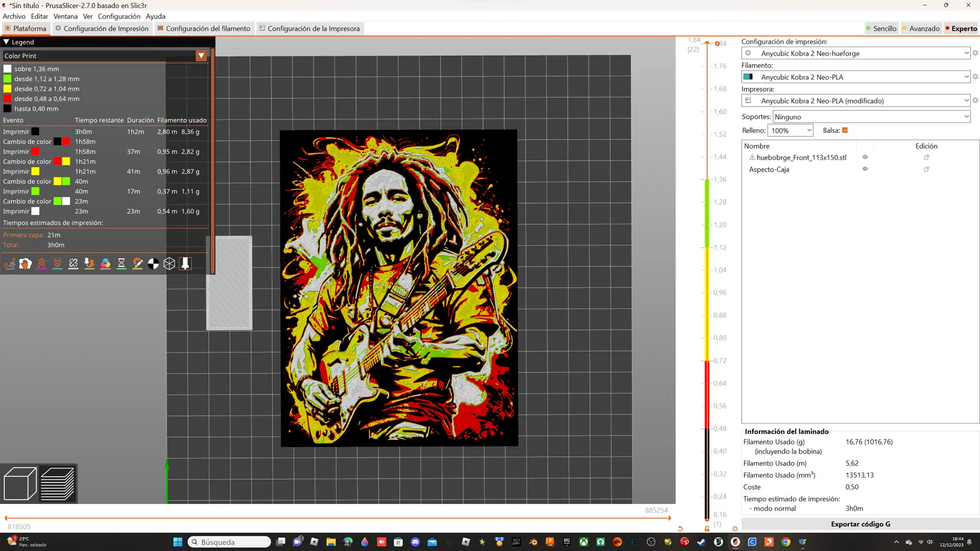Toggle visibility eye for huebobrge_Front_113x150.stl
980x551 pixels.
tap(865, 157)
